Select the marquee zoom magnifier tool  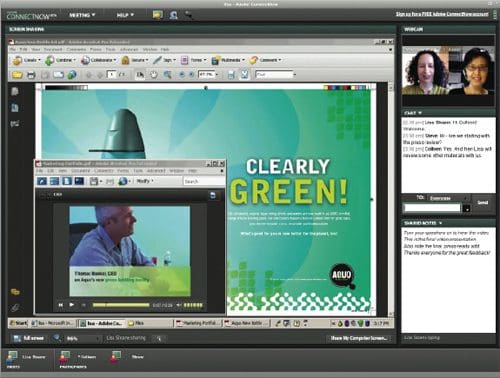(x=167, y=75)
